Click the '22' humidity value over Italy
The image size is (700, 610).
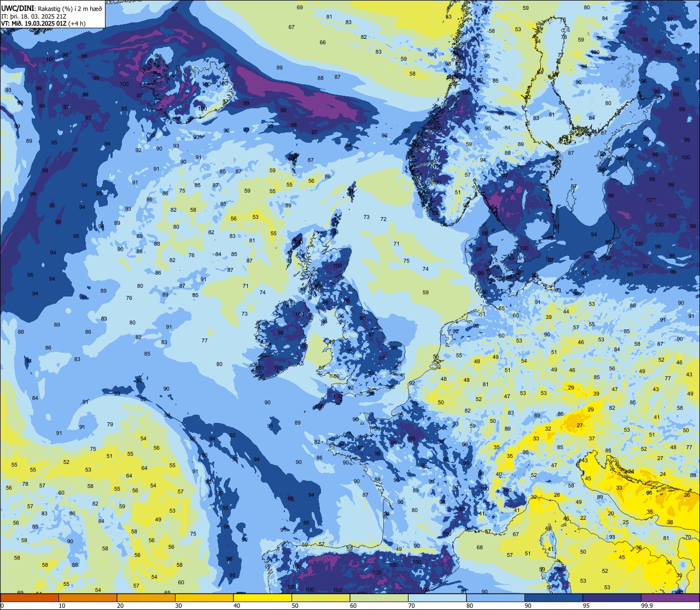[583, 518]
